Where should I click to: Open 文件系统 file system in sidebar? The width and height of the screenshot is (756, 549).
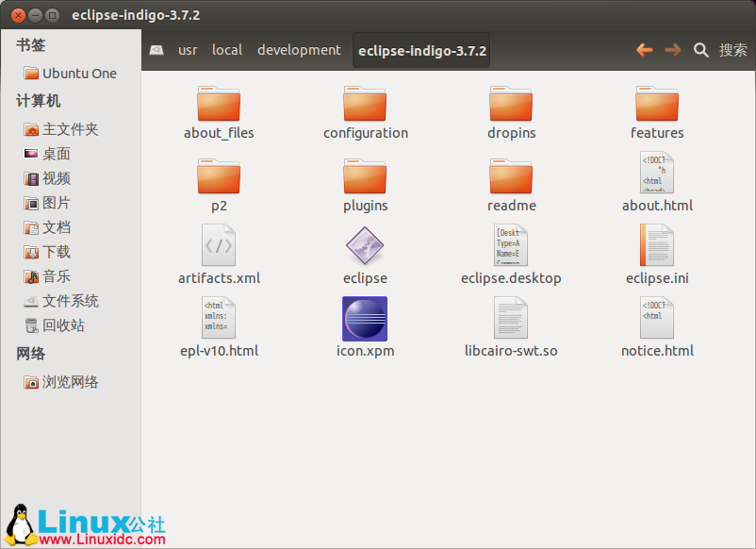point(61,301)
